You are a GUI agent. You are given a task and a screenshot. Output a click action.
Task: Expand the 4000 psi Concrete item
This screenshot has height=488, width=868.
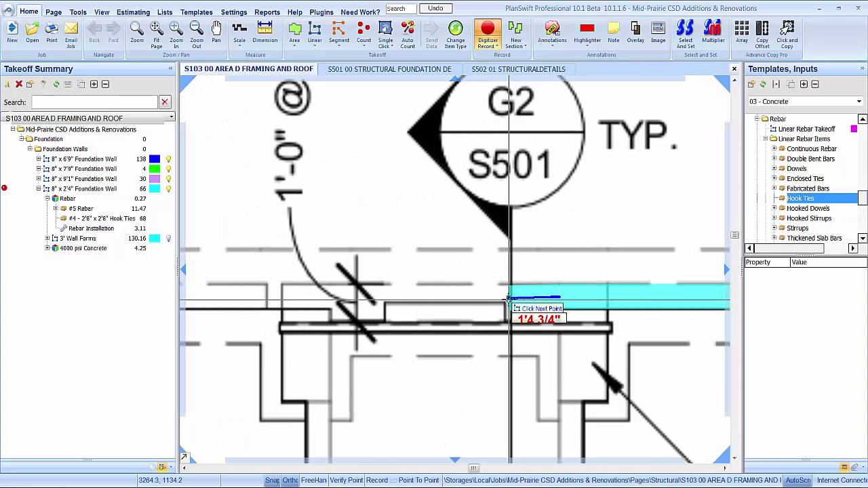[x=47, y=248]
